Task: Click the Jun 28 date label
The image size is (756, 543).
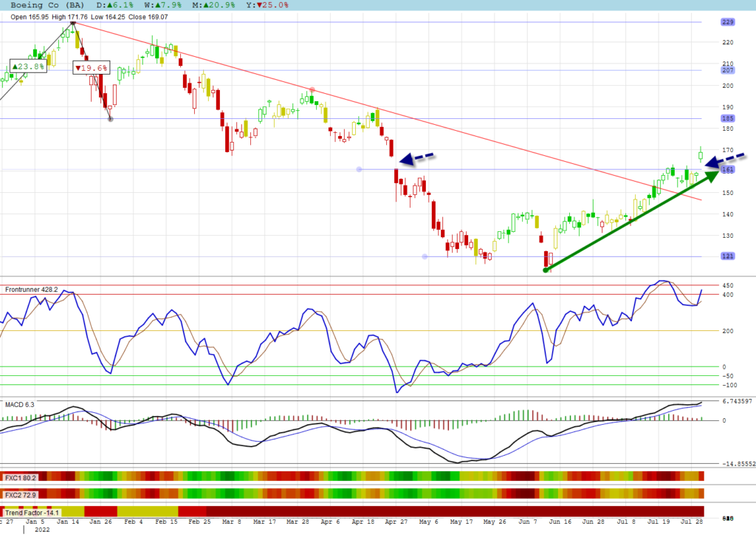Action: coord(593,522)
